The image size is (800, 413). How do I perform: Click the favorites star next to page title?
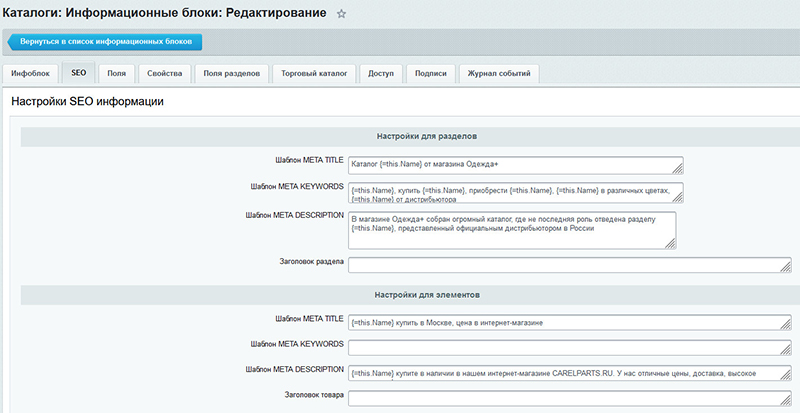[341, 14]
